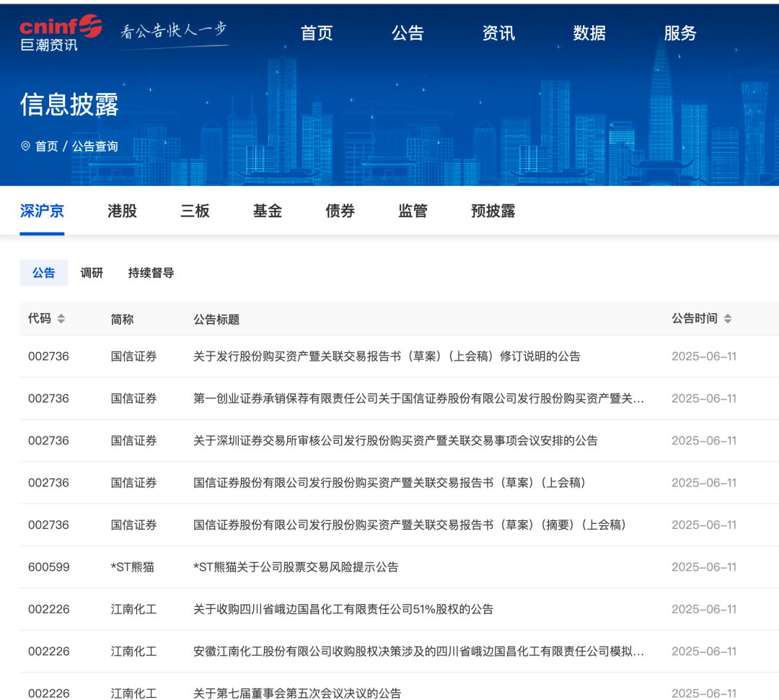The height and width of the screenshot is (700, 779).
Task: Sort by the 代码 column arrows
Action: (61, 319)
